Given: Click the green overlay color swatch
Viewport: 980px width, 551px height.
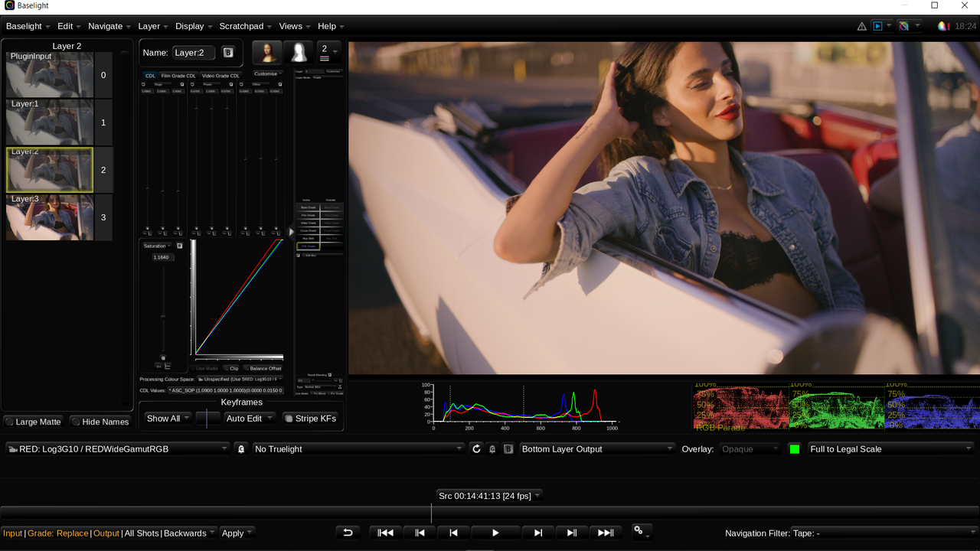Looking at the screenshot, I should click(795, 449).
